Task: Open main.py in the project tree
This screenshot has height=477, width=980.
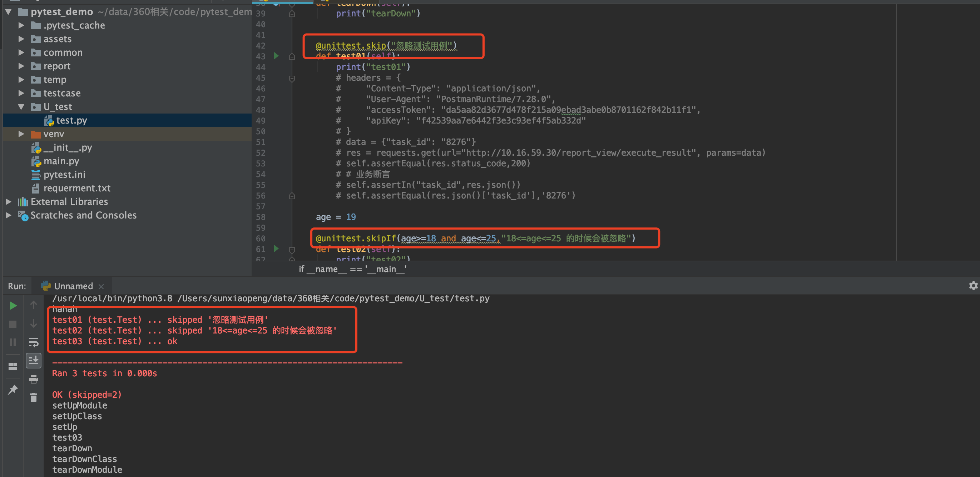Action: [61, 161]
